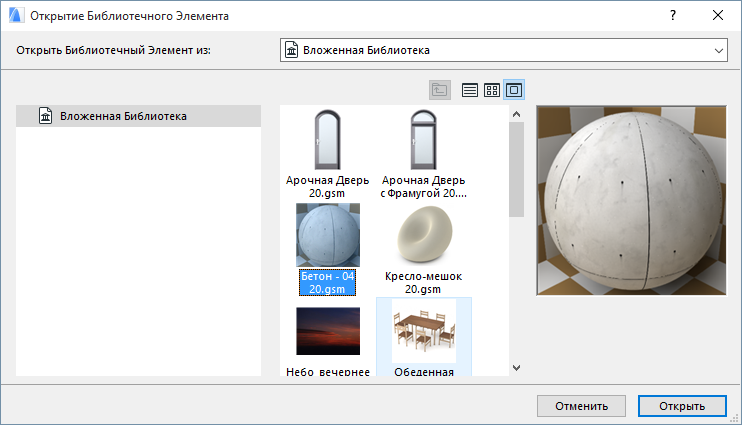Click Арочная Дверь с Фрамугой label
742x425 pixels.
click(424, 186)
